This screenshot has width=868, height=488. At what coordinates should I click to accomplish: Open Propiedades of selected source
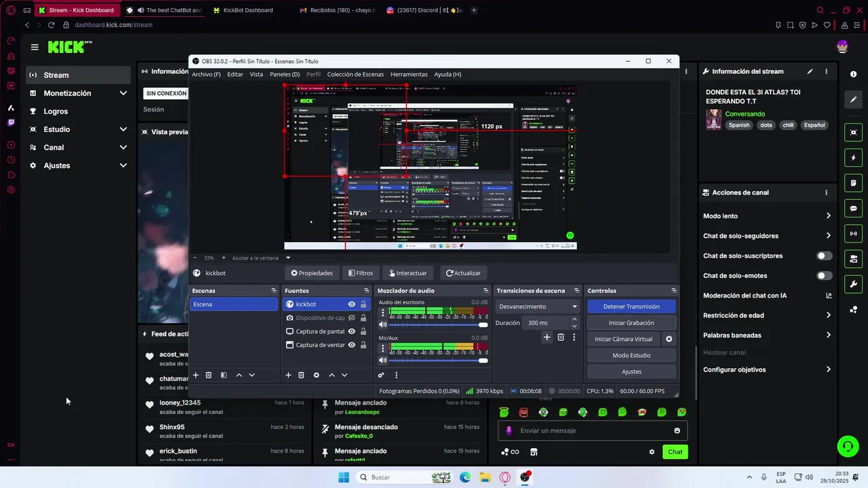pos(312,273)
